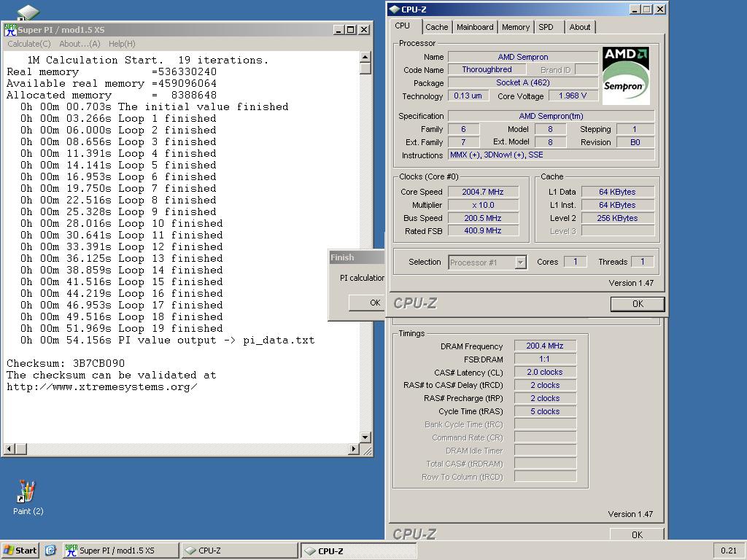
Task: Click the Package field Socket A (462)
Action: click(522, 82)
